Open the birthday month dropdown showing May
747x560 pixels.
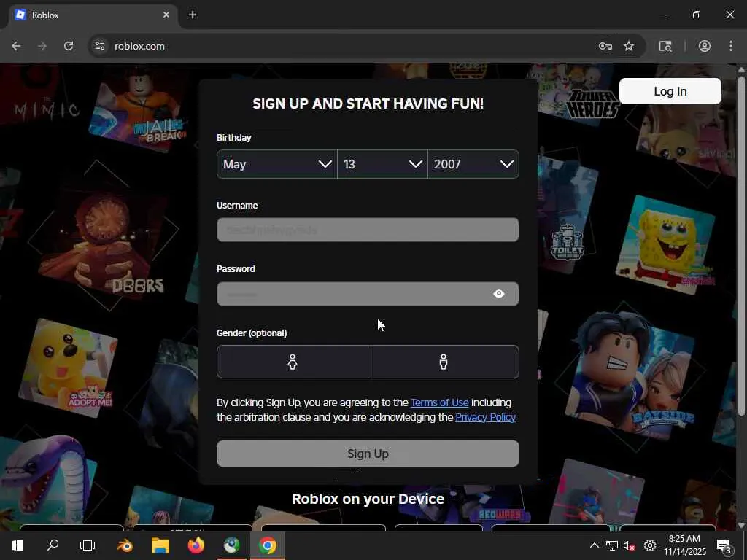(276, 164)
